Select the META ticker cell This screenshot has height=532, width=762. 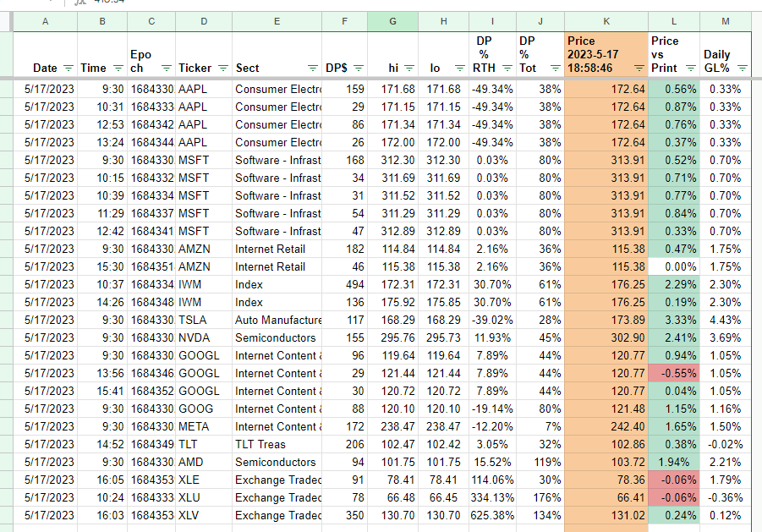(204, 426)
